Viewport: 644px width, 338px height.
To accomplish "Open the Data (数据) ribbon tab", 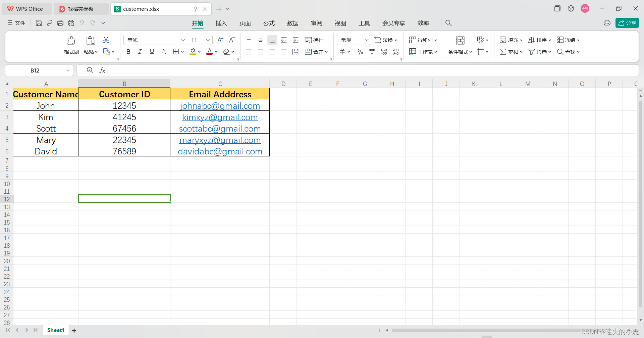I will coord(292,23).
